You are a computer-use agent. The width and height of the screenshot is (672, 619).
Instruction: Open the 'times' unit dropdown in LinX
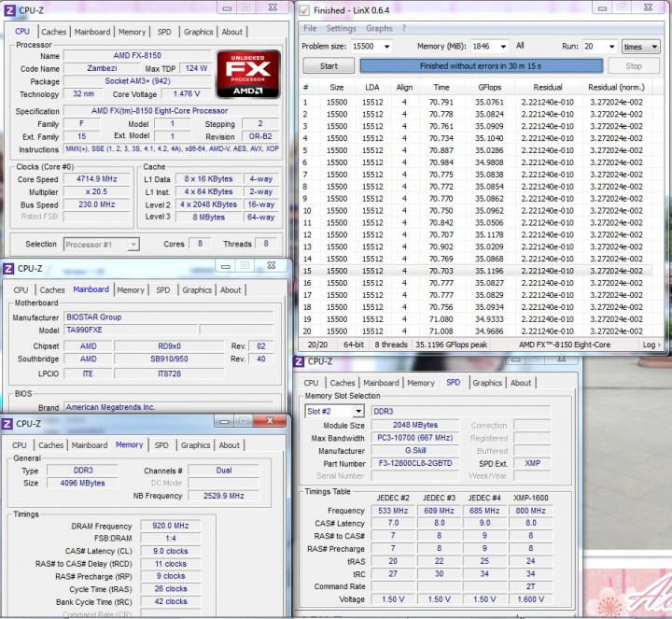640,47
